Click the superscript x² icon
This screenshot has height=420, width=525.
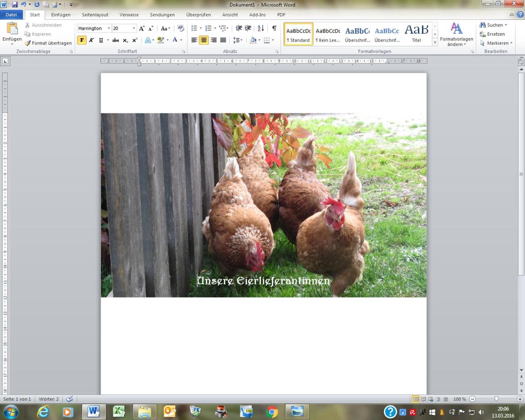click(135, 40)
